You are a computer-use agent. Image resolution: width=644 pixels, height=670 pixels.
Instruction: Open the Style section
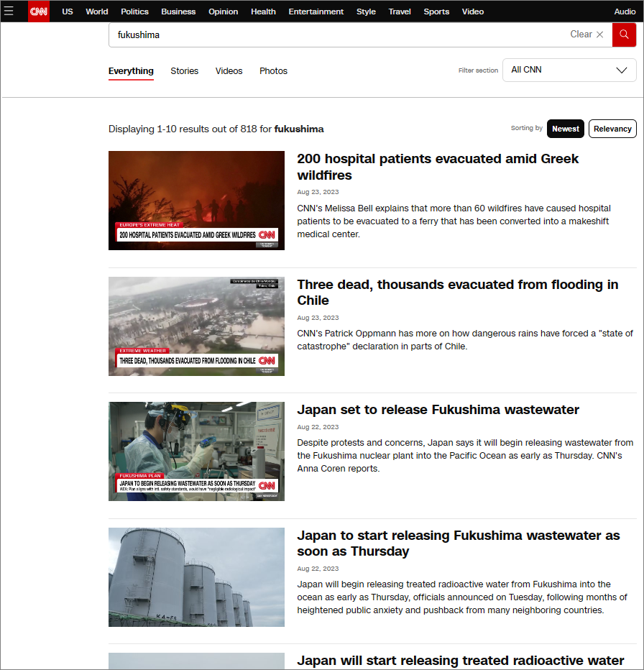(x=366, y=12)
